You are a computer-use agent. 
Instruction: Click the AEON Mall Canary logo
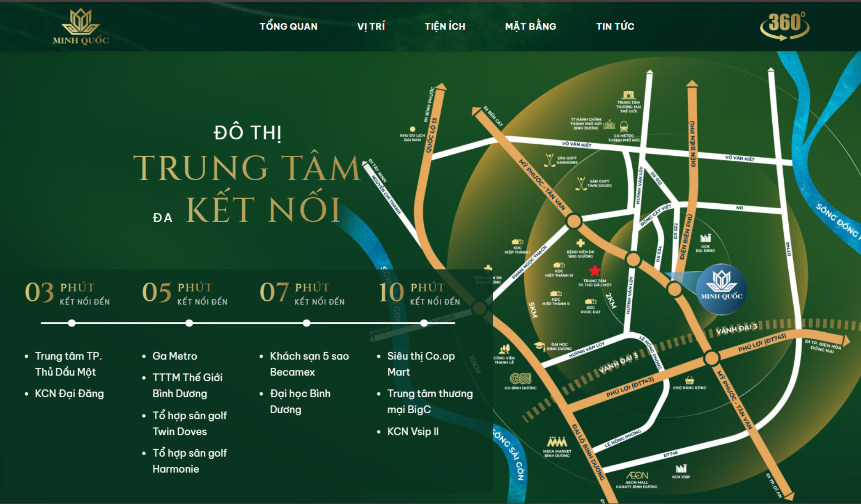click(x=637, y=475)
